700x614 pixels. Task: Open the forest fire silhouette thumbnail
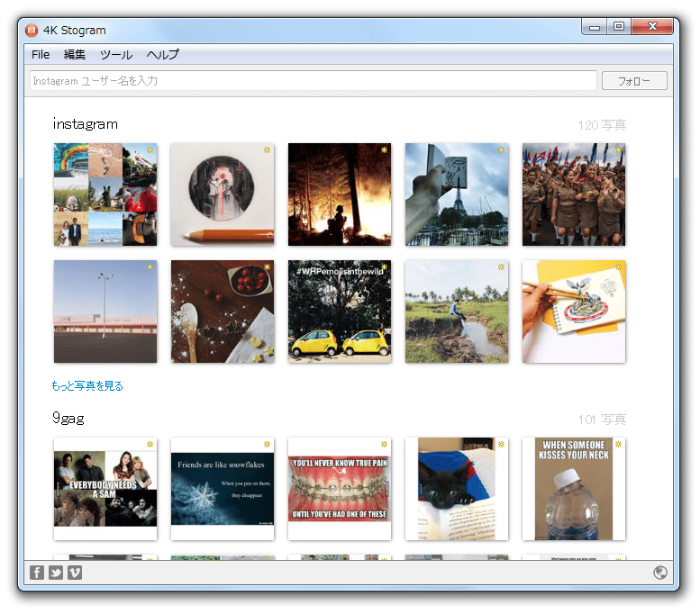click(x=340, y=194)
